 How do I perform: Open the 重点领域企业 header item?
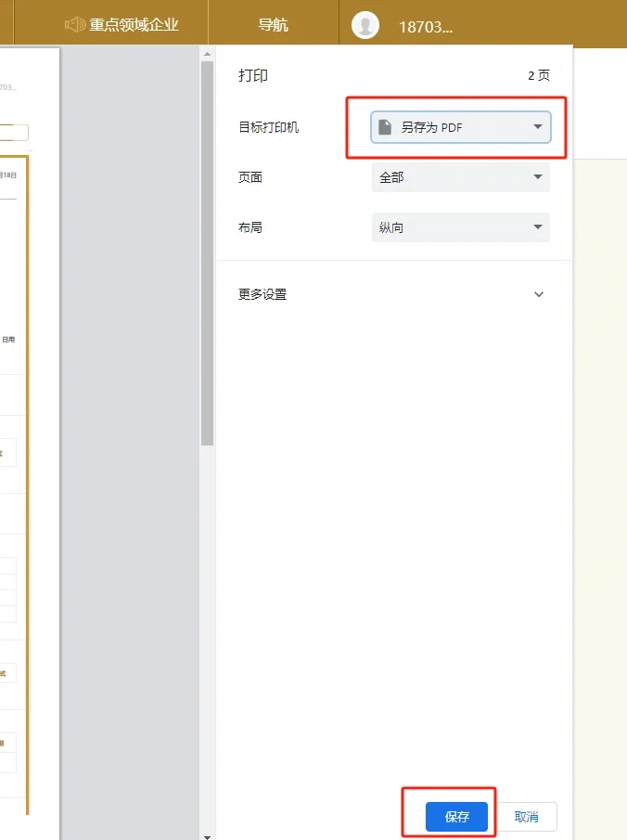coord(134,25)
